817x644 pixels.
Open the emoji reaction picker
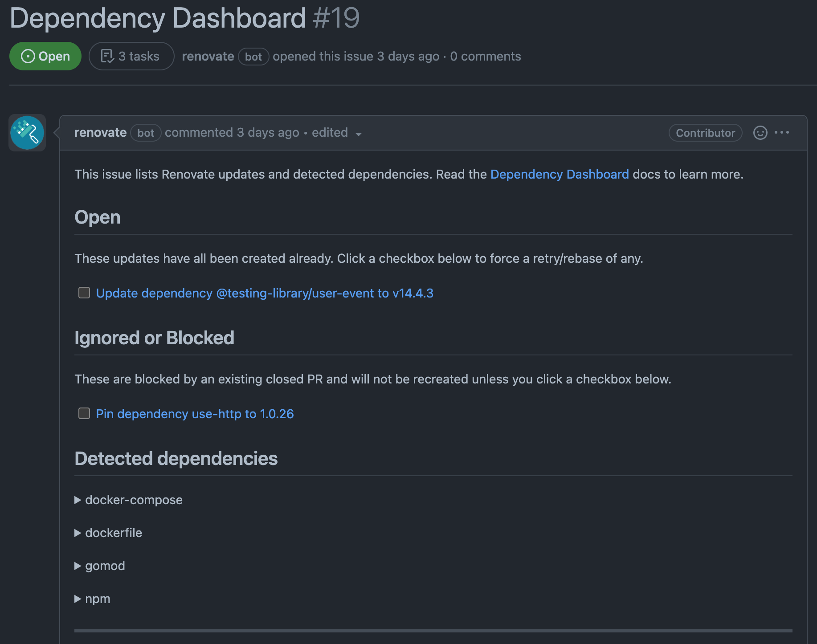(x=760, y=133)
